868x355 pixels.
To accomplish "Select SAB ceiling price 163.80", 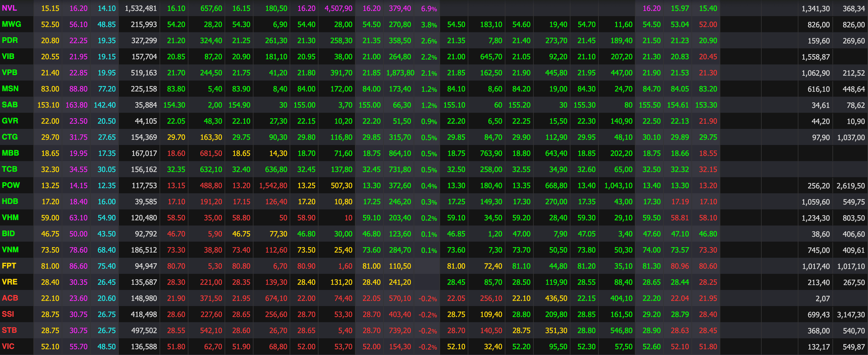I will pyautogui.click(x=77, y=105).
